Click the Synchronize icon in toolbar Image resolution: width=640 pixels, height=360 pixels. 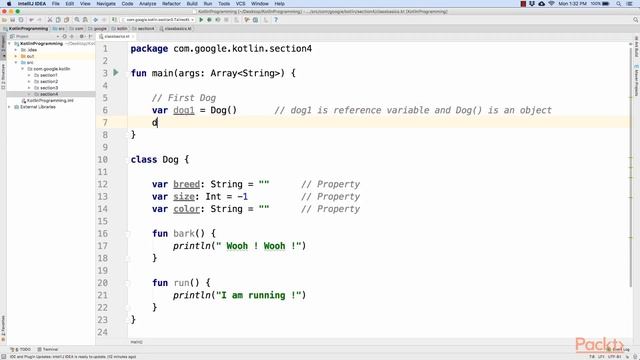tap(21, 20)
